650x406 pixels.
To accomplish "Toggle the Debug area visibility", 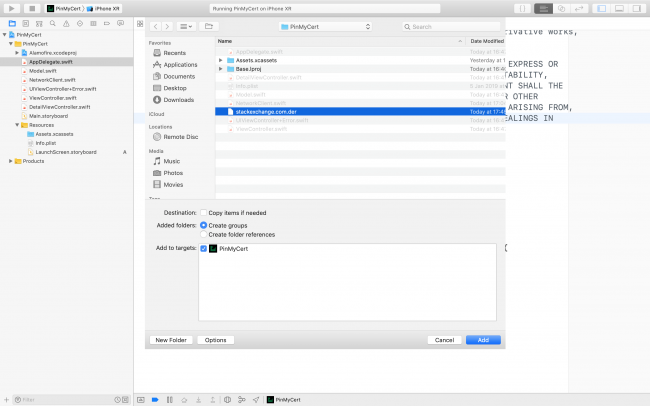I will 619,8.
